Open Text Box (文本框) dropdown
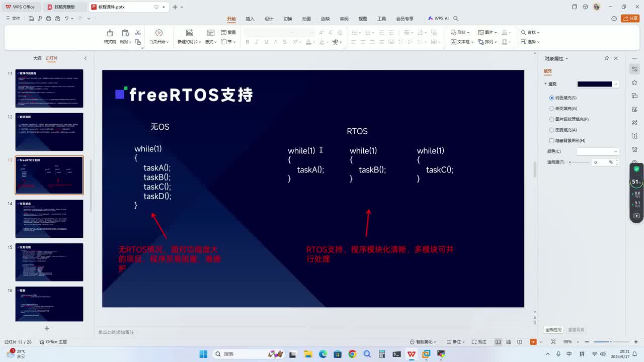 (462, 42)
